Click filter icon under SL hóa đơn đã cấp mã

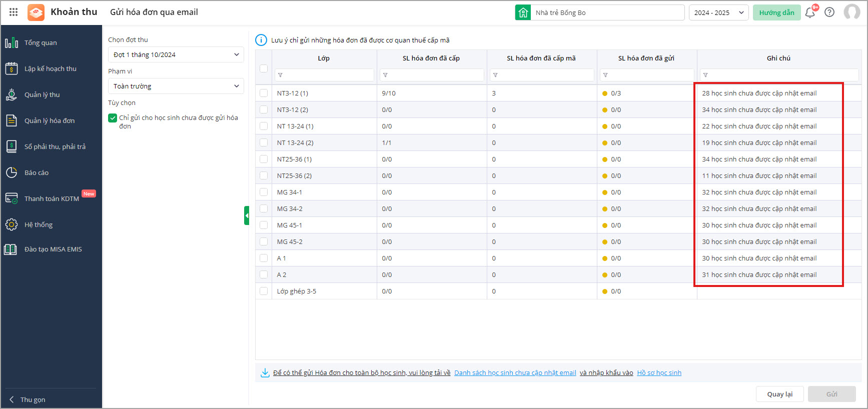(495, 75)
